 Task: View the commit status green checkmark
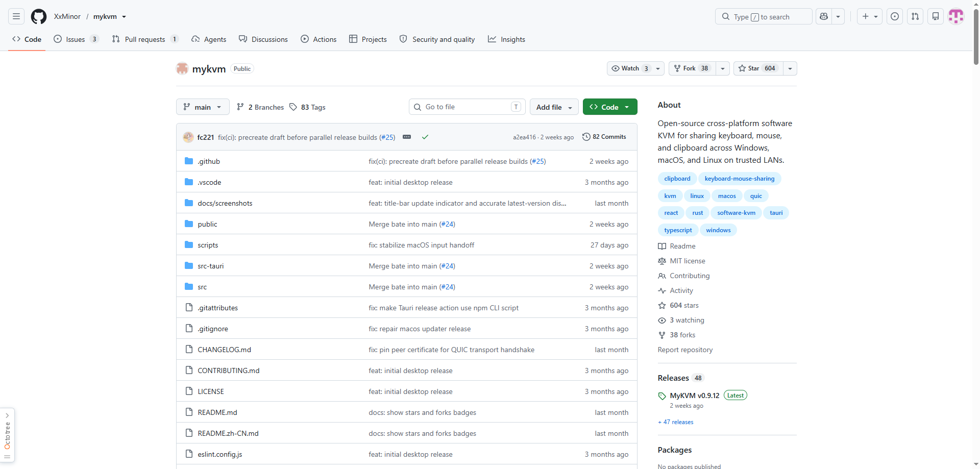click(425, 137)
